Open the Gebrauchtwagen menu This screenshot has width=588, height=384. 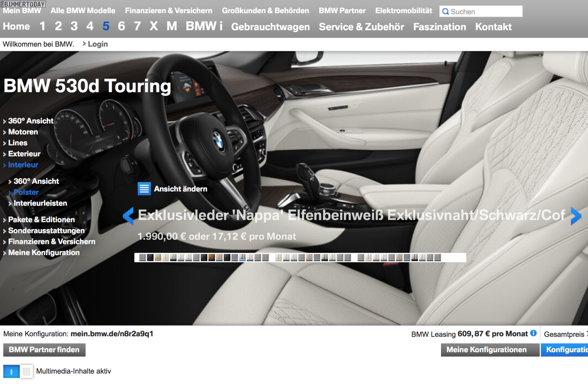pyautogui.click(x=270, y=27)
